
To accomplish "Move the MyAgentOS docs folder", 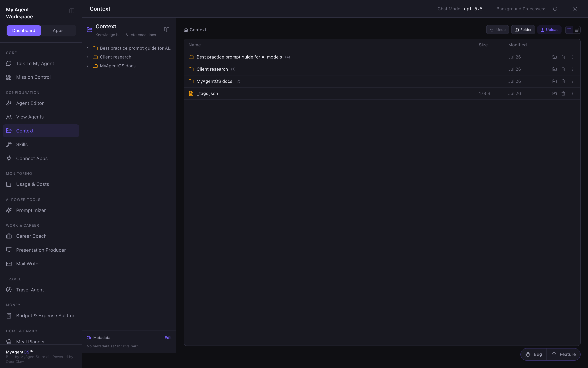I will point(555,81).
